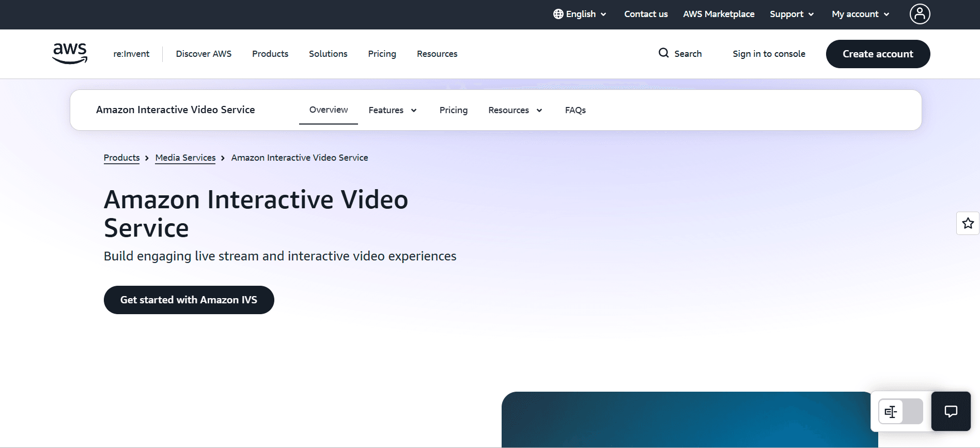The height and width of the screenshot is (448, 980).
Task: Select the FAQs tab
Action: (x=575, y=110)
